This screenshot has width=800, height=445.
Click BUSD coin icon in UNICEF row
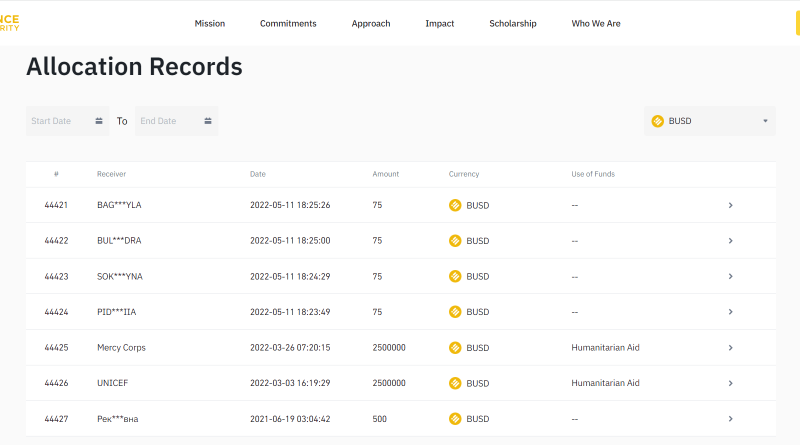tap(455, 383)
